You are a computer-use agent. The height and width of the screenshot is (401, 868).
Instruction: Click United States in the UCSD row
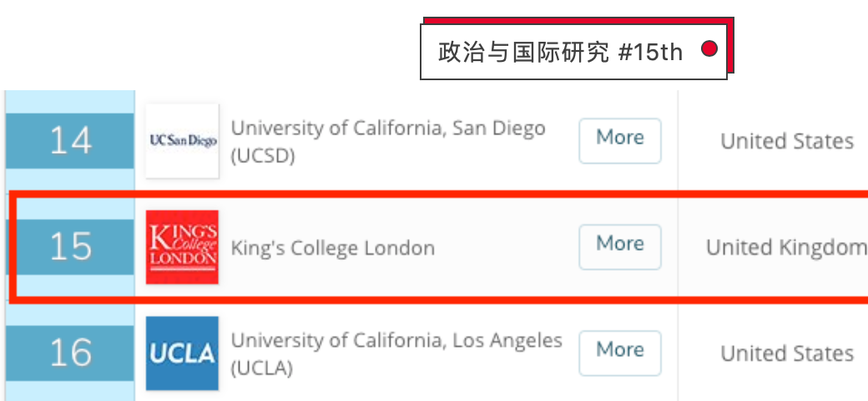point(787,141)
